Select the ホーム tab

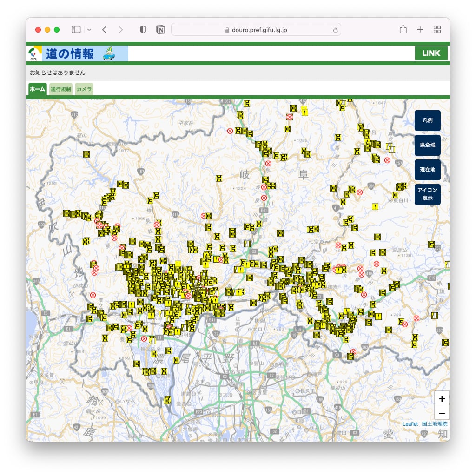tap(37, 89)
